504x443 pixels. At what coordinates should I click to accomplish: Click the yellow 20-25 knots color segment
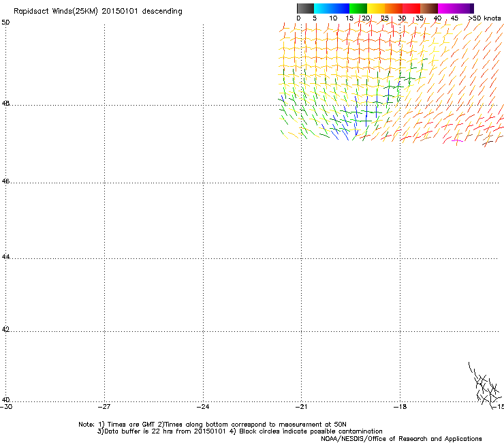pos(376,8)
